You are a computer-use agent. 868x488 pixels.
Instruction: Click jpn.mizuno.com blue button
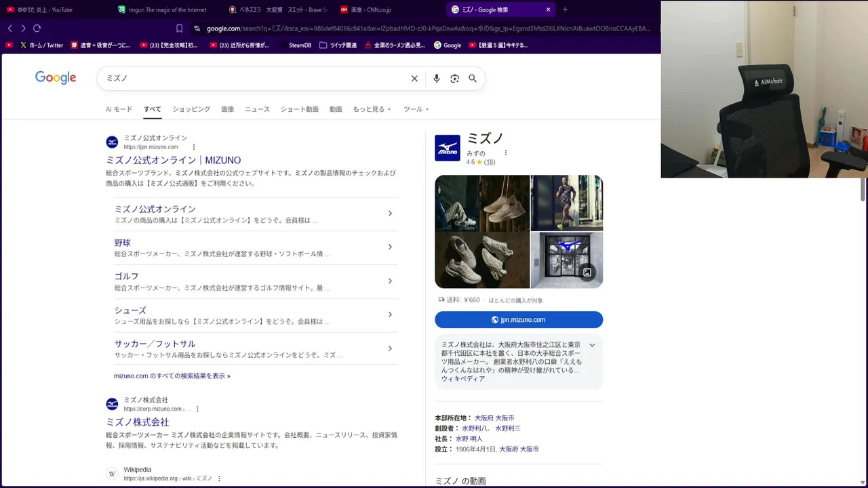point(519,320)
